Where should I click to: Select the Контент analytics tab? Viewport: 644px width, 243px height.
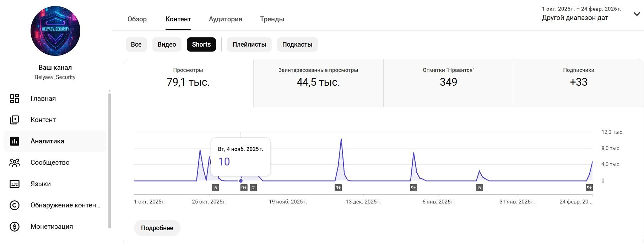[x=178, y=19]
